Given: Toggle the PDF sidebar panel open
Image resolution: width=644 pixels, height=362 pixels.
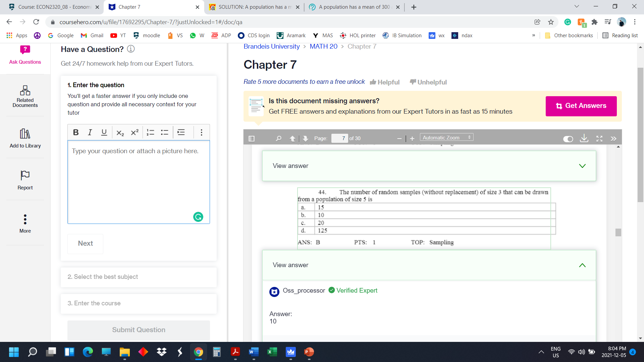Looking at the screenshot, I should pos(252,138).
